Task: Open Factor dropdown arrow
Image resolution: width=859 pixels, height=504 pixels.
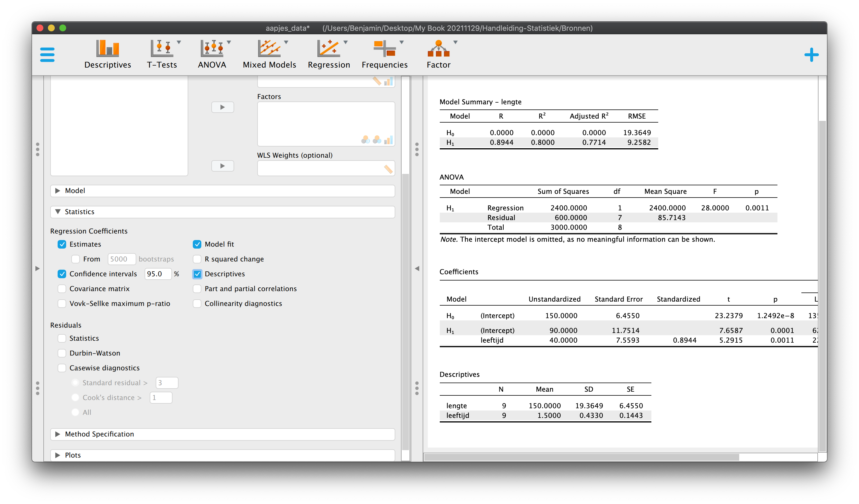Action: [455, 42]
